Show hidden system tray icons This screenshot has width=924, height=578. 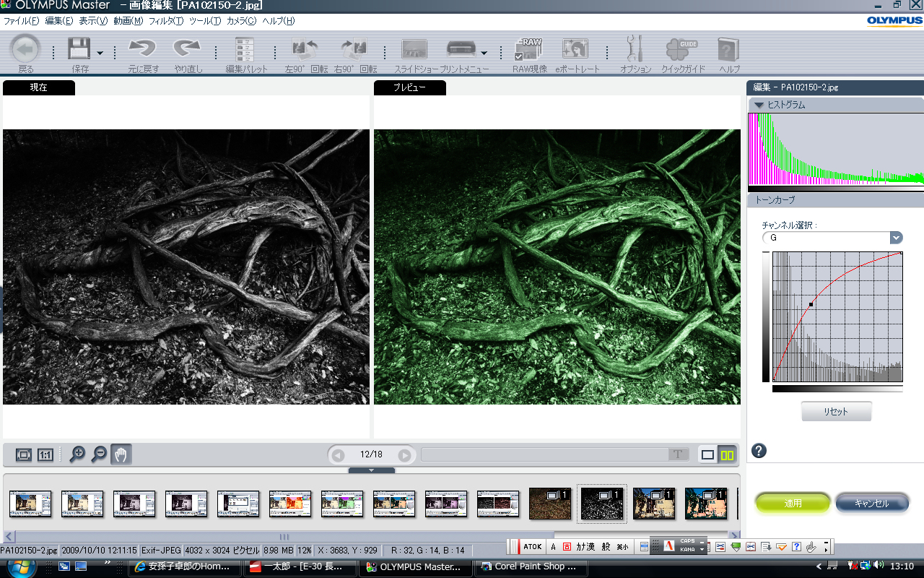pyautogui.click(x=819, y=566)
